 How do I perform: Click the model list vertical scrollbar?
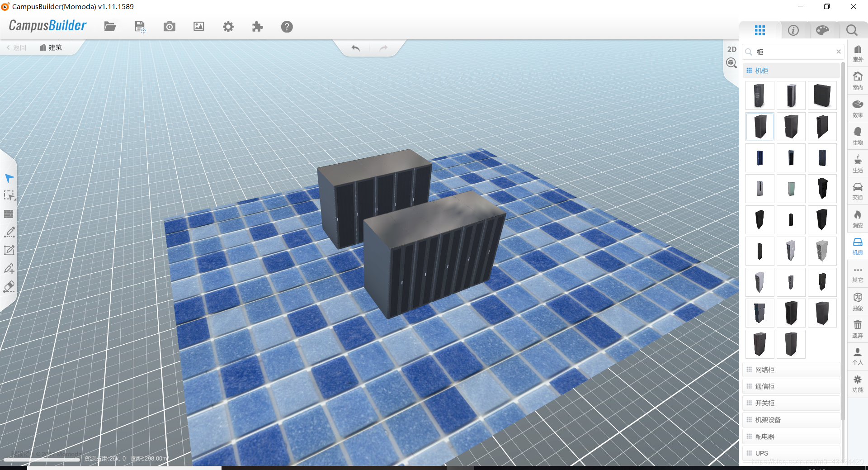click(x=843, y=242)
